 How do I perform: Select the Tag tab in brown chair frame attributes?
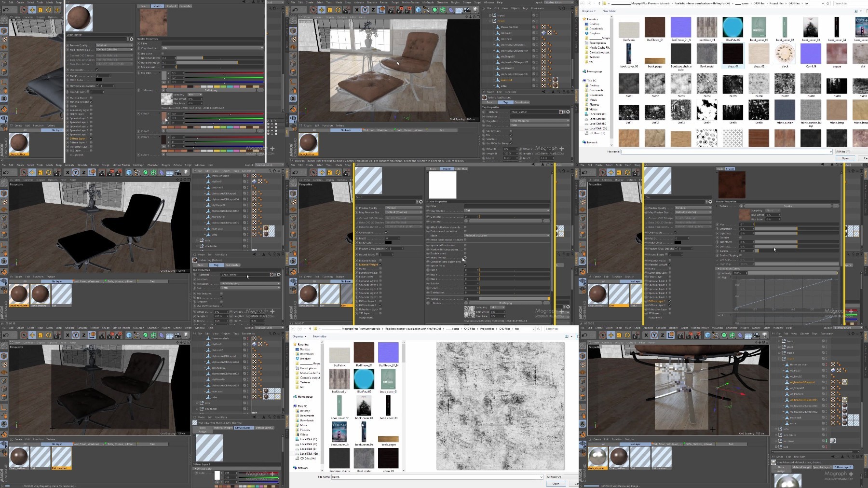505,102
